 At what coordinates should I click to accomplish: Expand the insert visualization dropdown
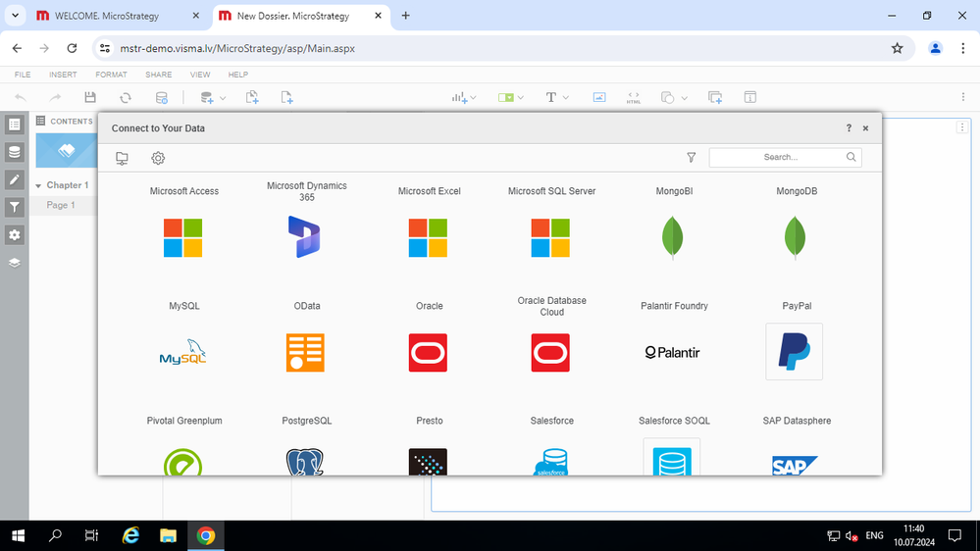coord(473,97)
